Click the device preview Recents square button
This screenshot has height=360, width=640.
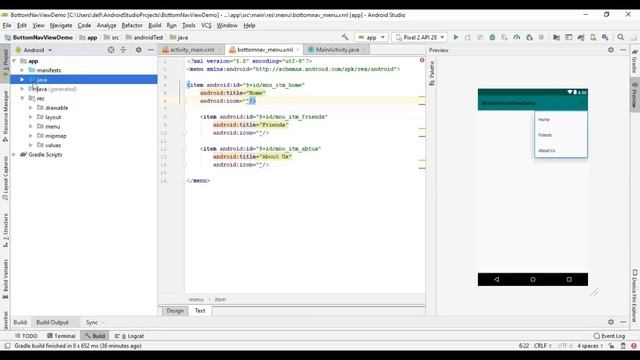pyautogui.click(x=569, y=280)
